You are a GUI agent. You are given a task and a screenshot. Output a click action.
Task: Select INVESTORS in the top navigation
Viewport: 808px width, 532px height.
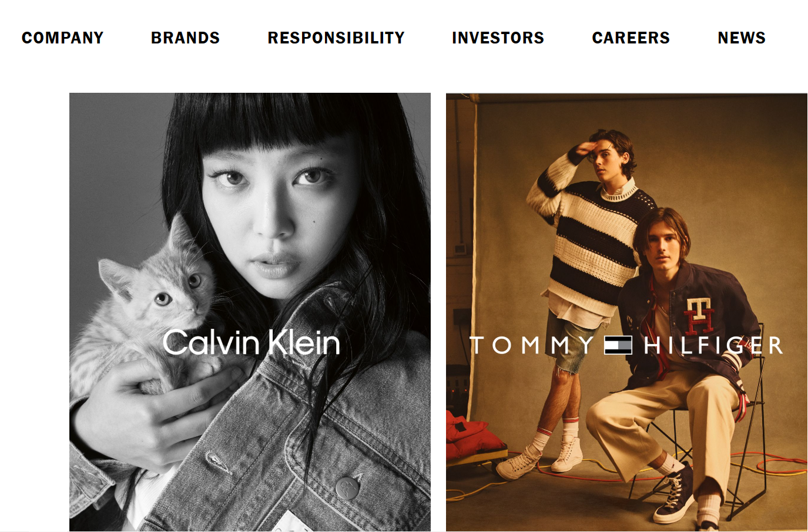(x=498, y=38)
